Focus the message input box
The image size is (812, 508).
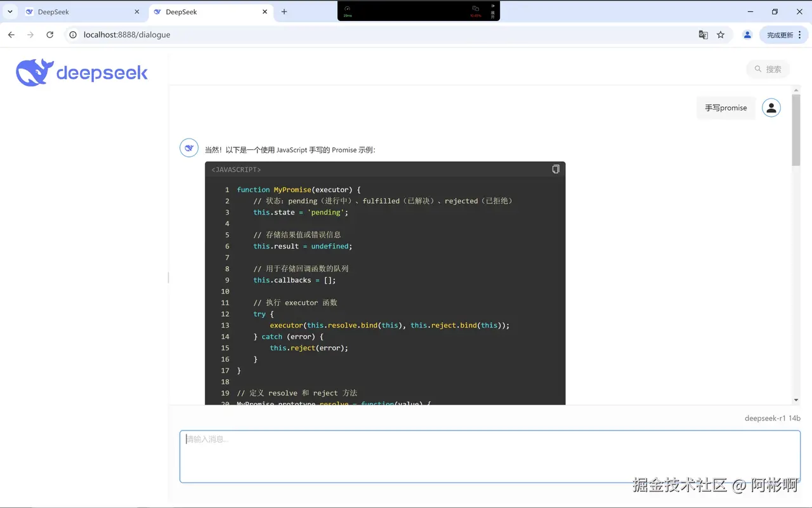pos(490,457)
